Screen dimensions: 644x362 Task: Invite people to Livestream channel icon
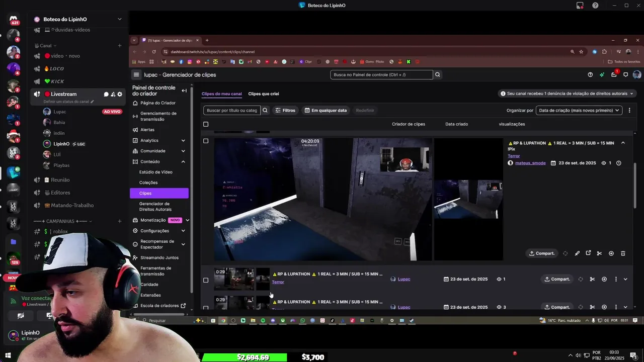[x=113, y=94]
